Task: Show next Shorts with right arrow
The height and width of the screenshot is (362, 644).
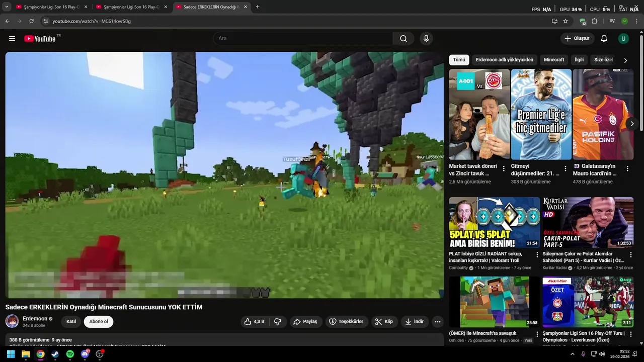Action: 632,124
